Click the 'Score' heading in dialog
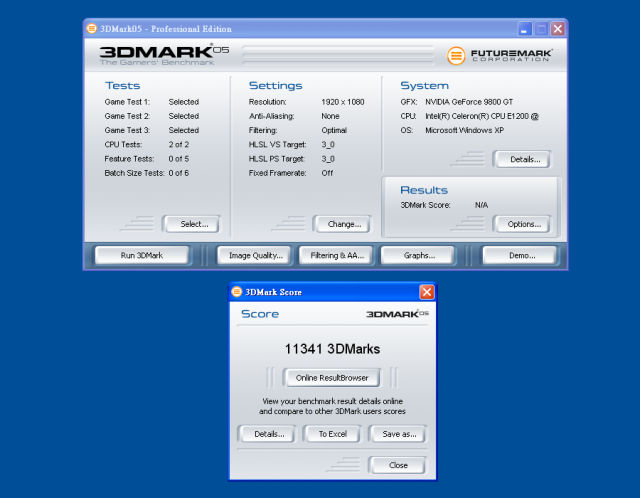The height and width of the screenshot is (498, 640). (x=260, y=314)
